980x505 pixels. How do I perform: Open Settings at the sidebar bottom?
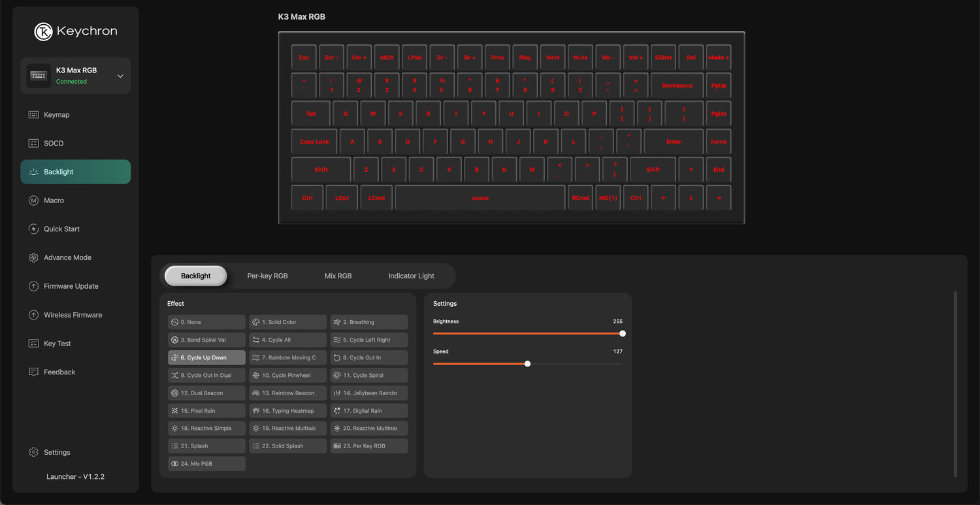(x=56, y=452)
